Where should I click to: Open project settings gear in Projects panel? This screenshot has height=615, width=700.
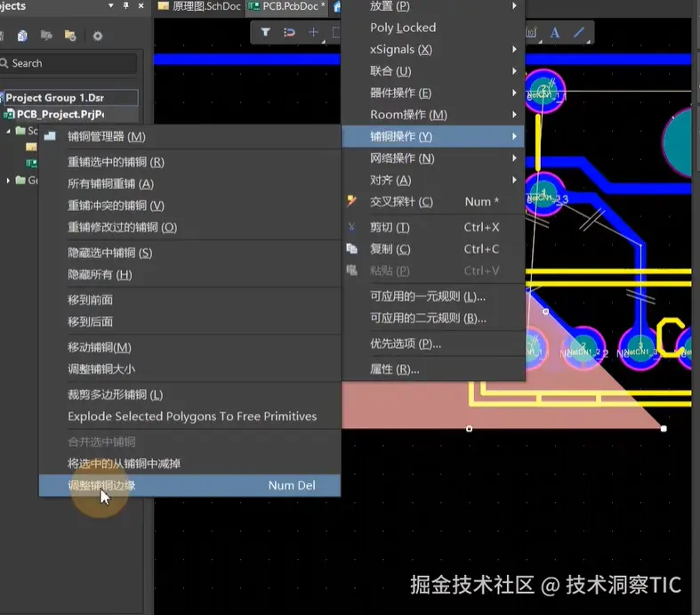97,36
